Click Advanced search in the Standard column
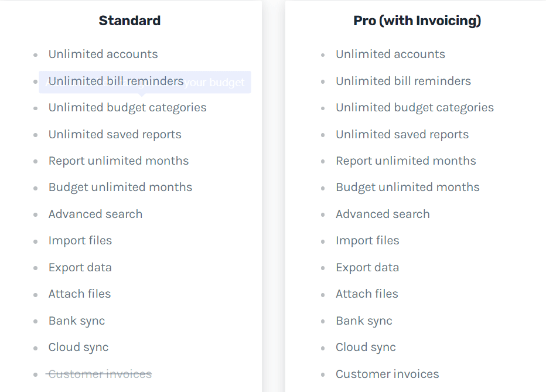This screenshot has height=392, width=546. (x=95, y=214)
